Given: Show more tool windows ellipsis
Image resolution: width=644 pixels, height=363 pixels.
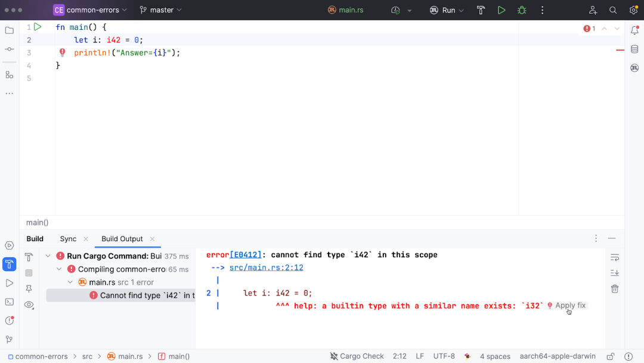Looking at the screenshot, I should 10,94.
